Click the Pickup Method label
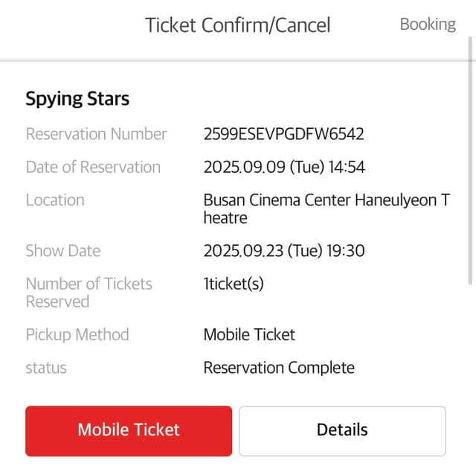This screenshot has height=475, width=476. tap(77, 334)
